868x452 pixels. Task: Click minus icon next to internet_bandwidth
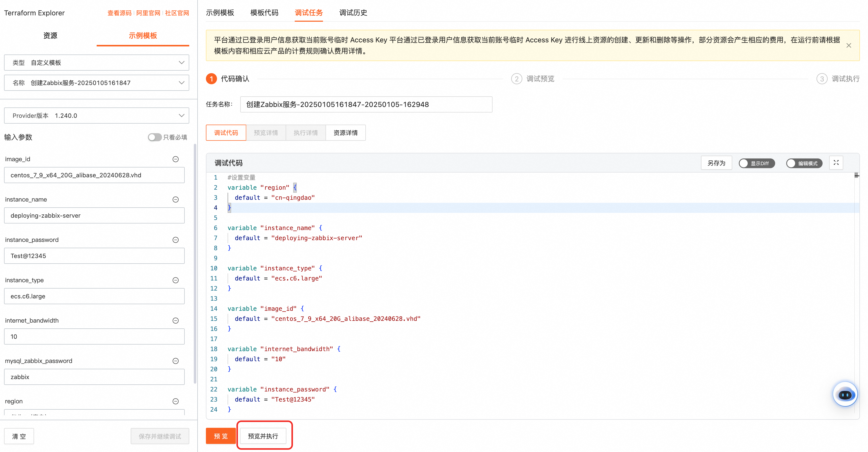click(176, 321)
